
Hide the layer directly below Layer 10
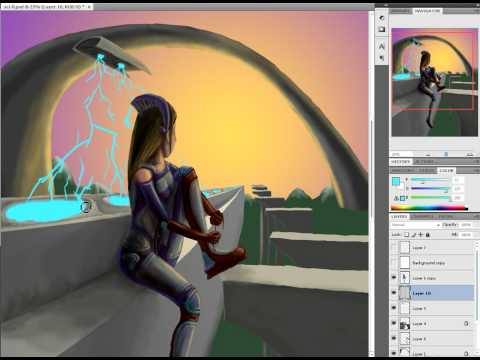tap(394, 308)
